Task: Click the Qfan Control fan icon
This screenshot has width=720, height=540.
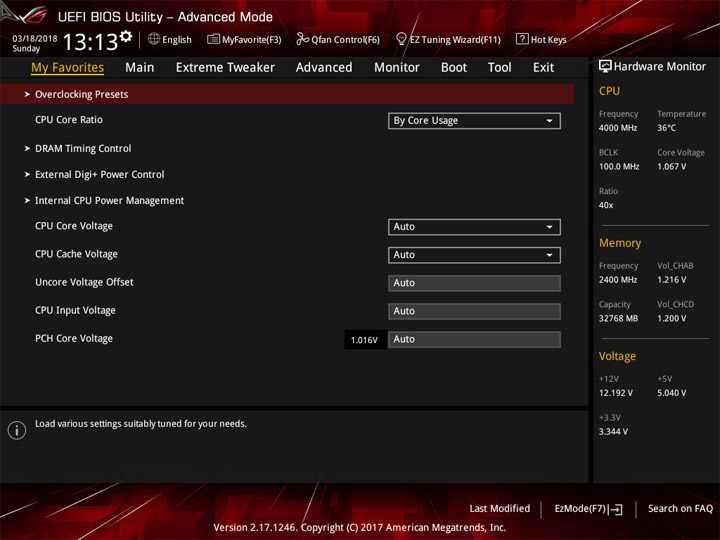Action: (302, 39)
